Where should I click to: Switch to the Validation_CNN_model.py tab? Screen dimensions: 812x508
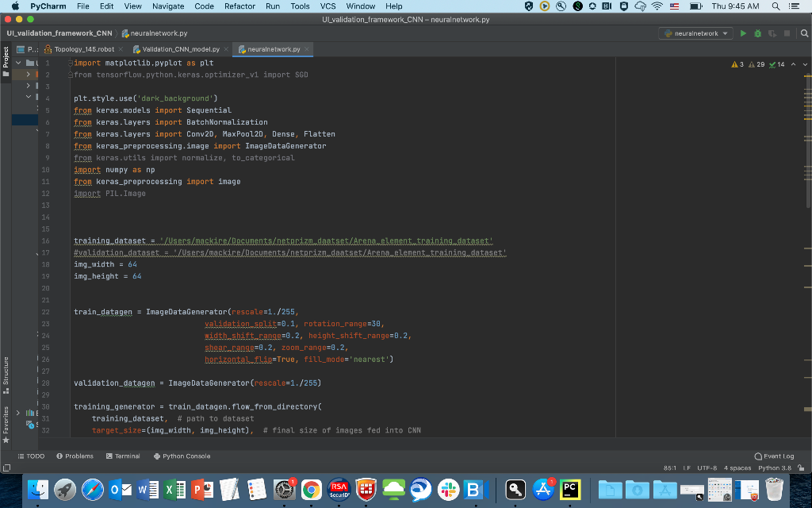tap(181, 49)
